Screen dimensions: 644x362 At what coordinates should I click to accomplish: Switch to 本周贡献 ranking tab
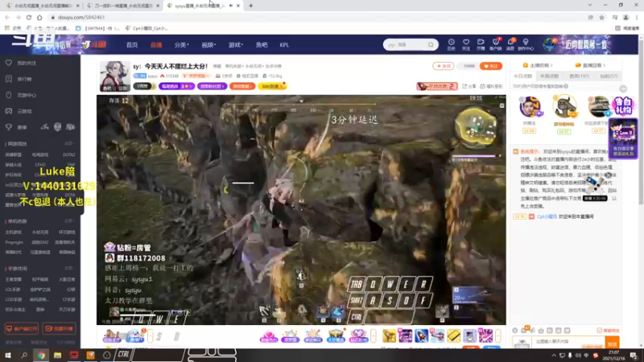pos(550,76)
